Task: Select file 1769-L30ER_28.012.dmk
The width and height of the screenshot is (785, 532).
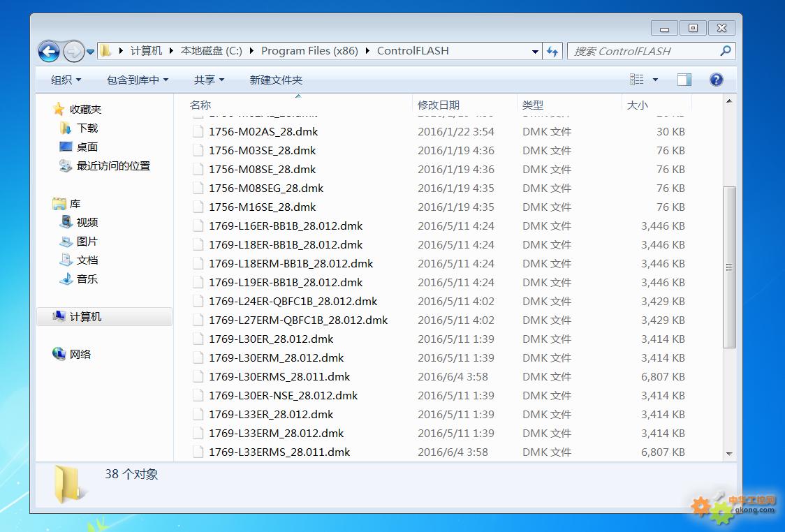Action: coord(271,339)
